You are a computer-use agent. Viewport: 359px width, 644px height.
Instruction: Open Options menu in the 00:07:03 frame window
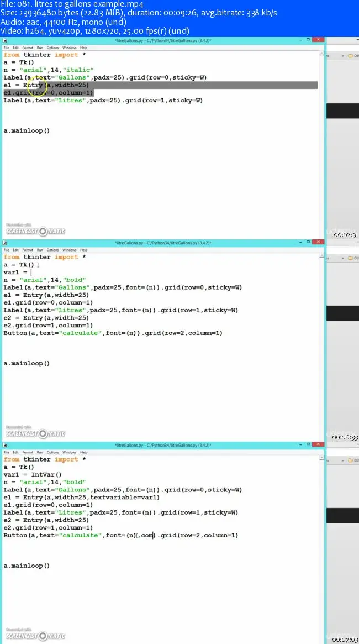pyautogui.click(x=52, y=452)
